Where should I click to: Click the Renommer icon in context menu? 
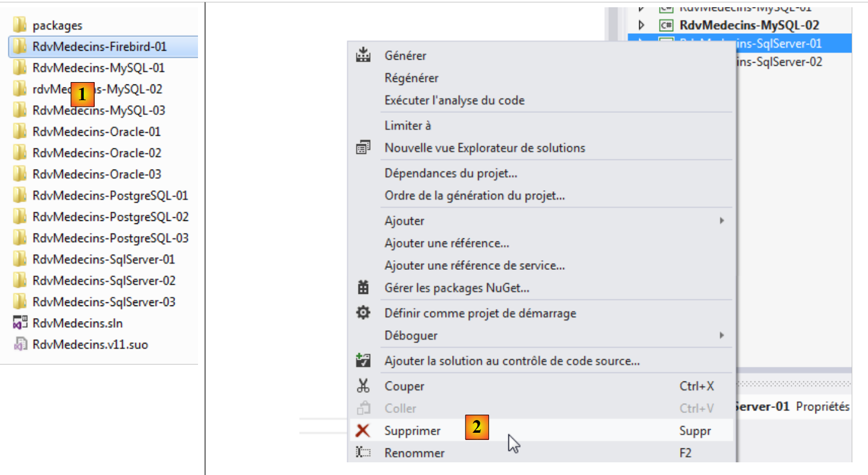tap(363, 453)
